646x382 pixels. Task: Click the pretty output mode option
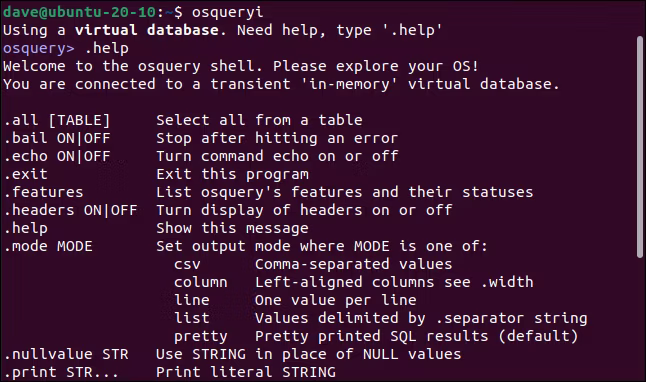(201, 337)
